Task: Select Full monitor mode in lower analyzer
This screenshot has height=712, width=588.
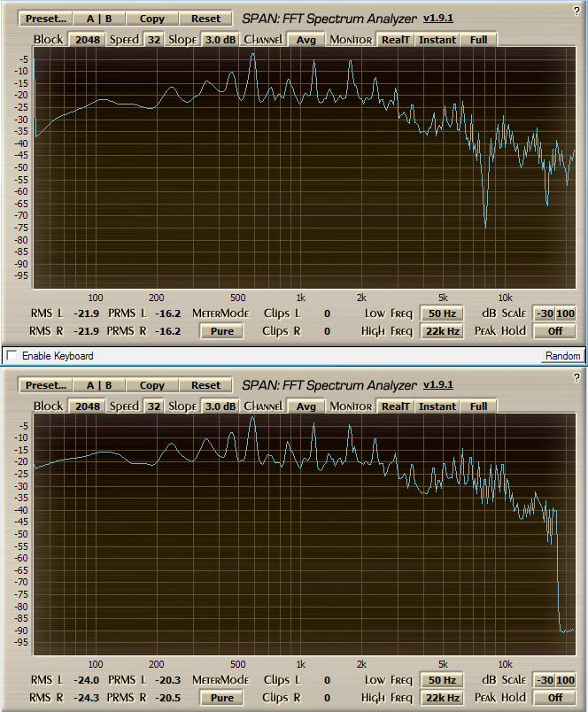Action: pos(478,407)
